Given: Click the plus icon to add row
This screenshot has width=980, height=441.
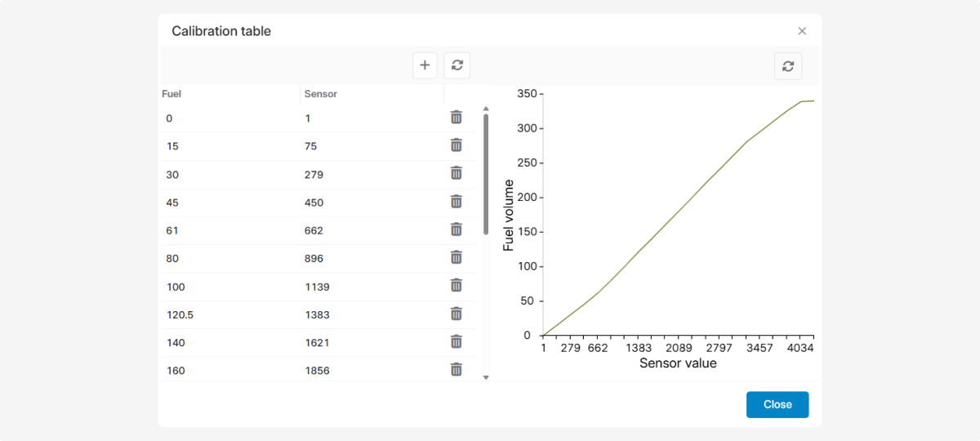Looking at the screenshot, I should point(425,65).
